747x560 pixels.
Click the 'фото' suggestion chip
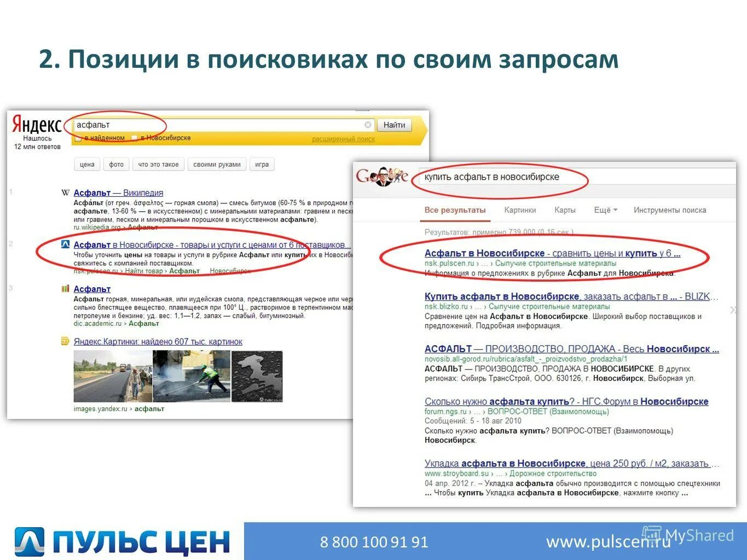point(117,165)
